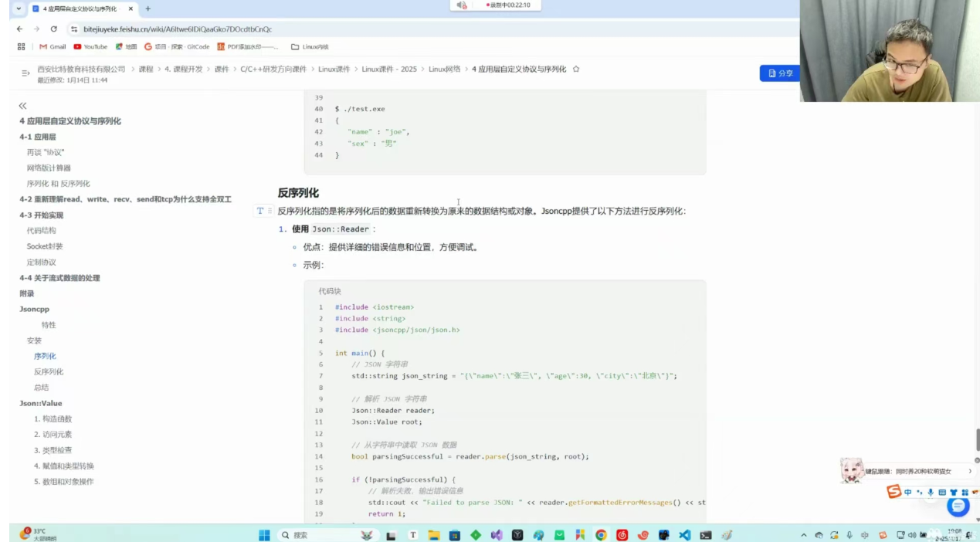Collapse the sidebar with the double-chevron icon
This screenshot has height=542, width=980.
point(22,106)
